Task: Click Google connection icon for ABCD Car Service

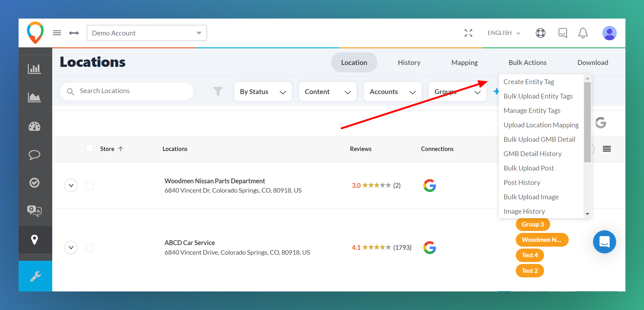Action: tap(430, 248)
